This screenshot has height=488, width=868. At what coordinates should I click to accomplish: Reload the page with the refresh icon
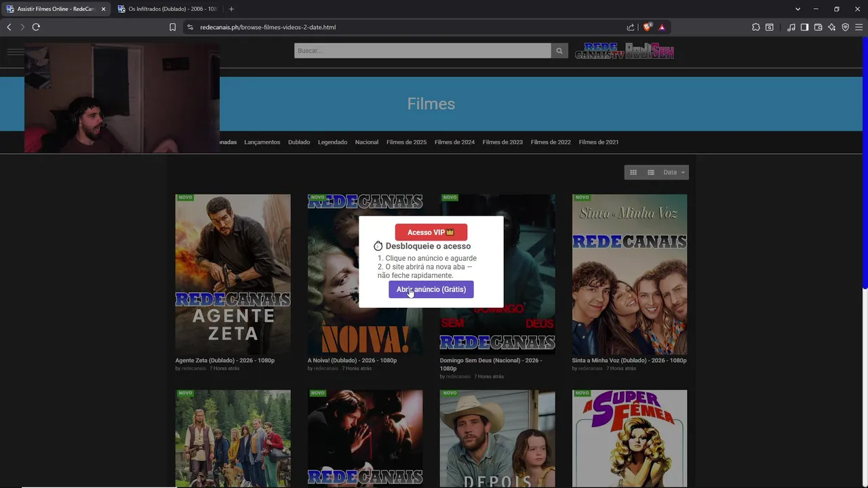pyautogui.click(x=36, y=27)
